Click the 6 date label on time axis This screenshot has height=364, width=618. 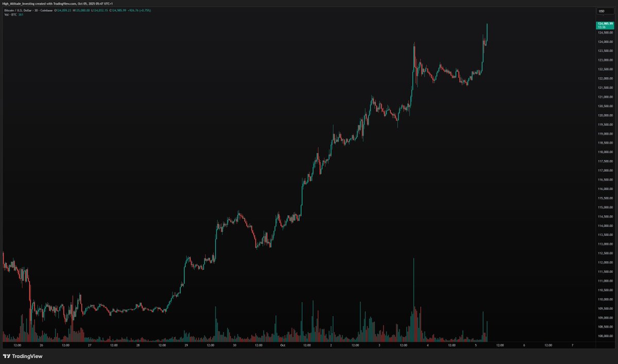[x=524, y=345]
